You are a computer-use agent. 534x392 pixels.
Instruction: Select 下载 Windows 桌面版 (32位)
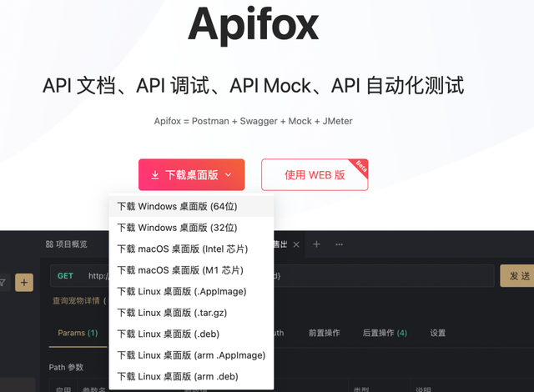click(x=191, y=228)
